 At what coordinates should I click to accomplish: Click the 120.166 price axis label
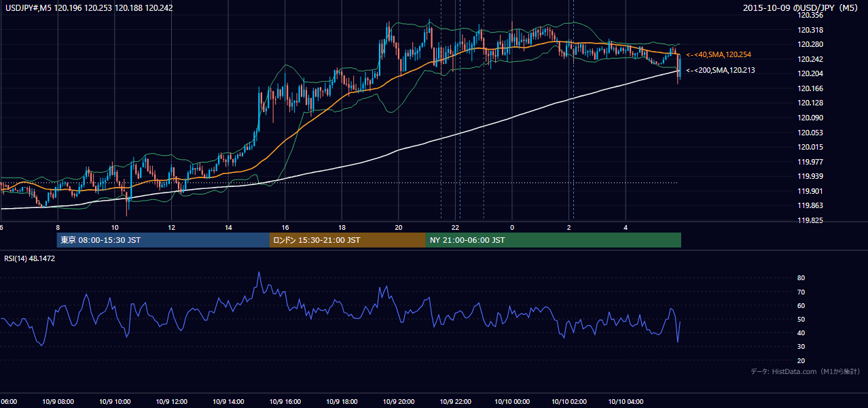[x=809, y=88]
